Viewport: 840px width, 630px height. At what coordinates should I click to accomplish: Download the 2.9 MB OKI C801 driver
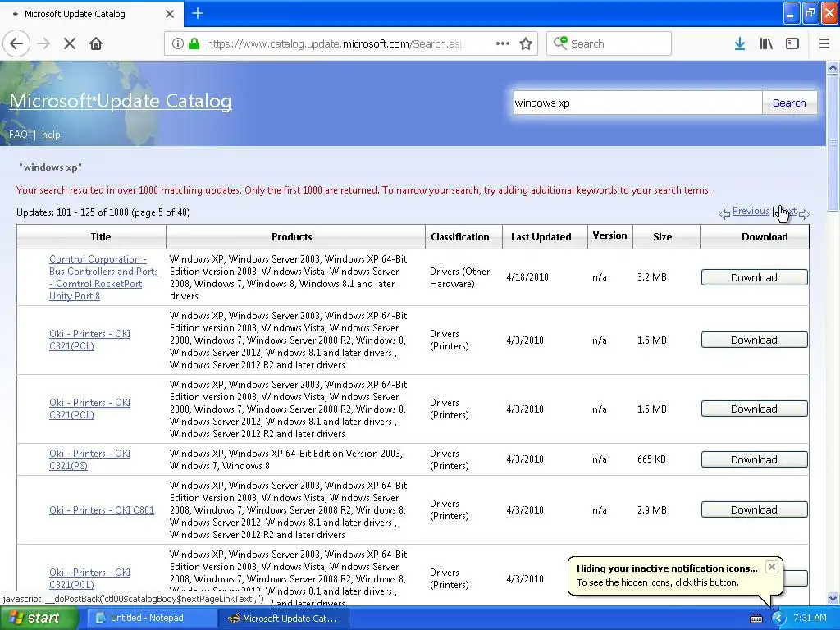click(x=754, y=509)
